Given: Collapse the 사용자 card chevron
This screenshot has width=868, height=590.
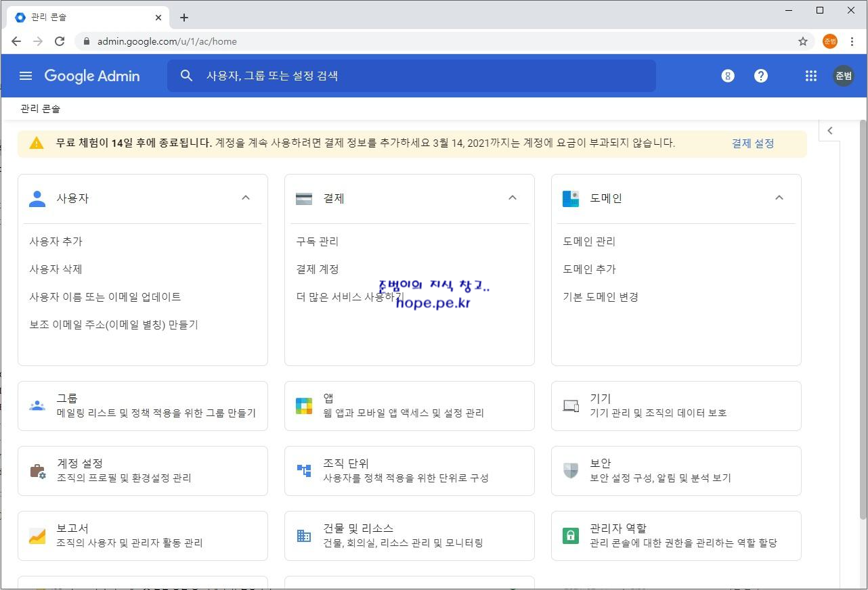Looking at the screenshot, I should pos(246,198).
